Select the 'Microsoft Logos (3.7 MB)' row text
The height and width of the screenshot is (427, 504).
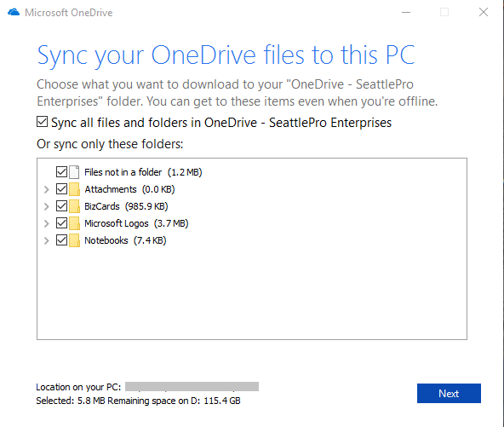136,223
